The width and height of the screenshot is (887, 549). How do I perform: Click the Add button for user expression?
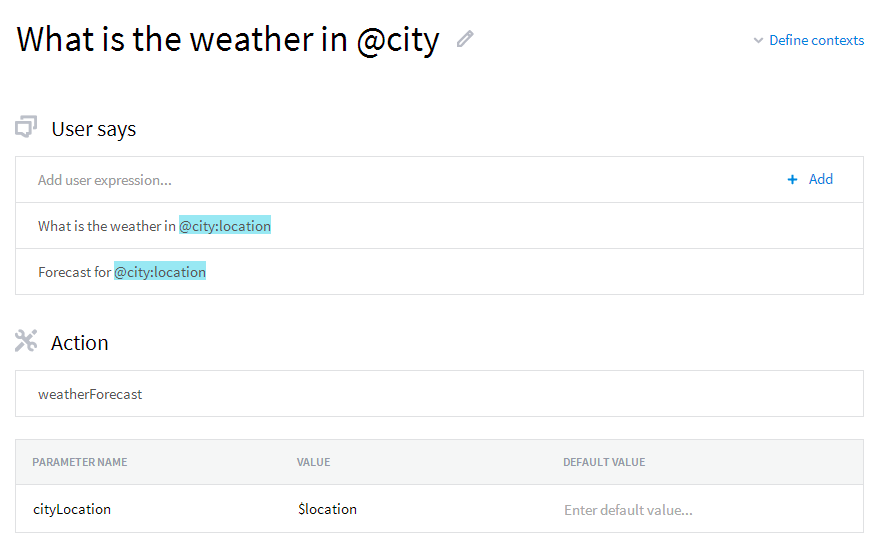point(810,179)
